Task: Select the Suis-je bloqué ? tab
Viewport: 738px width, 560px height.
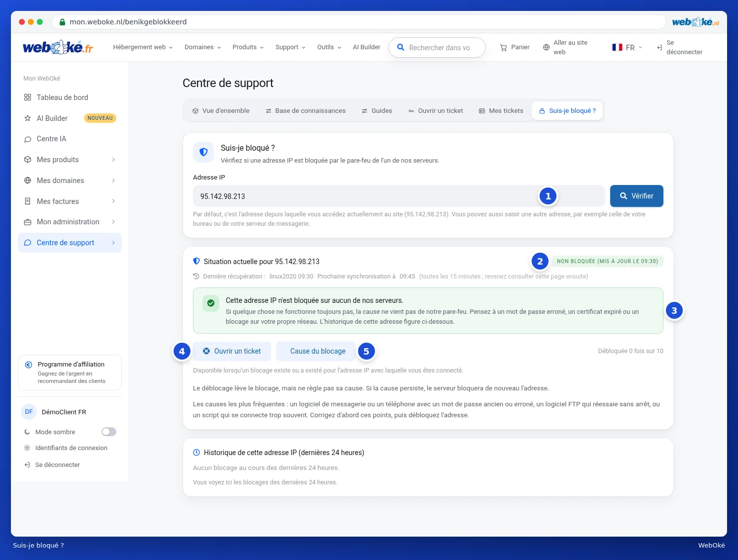Action: [567, 111]
